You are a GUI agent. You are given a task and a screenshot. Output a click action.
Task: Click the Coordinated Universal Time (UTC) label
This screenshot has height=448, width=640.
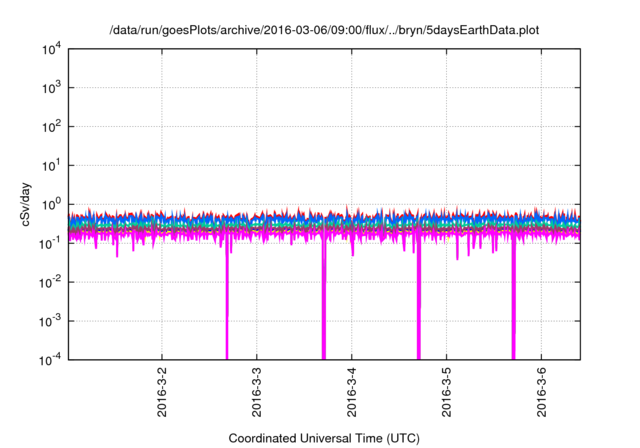(324, 438)
